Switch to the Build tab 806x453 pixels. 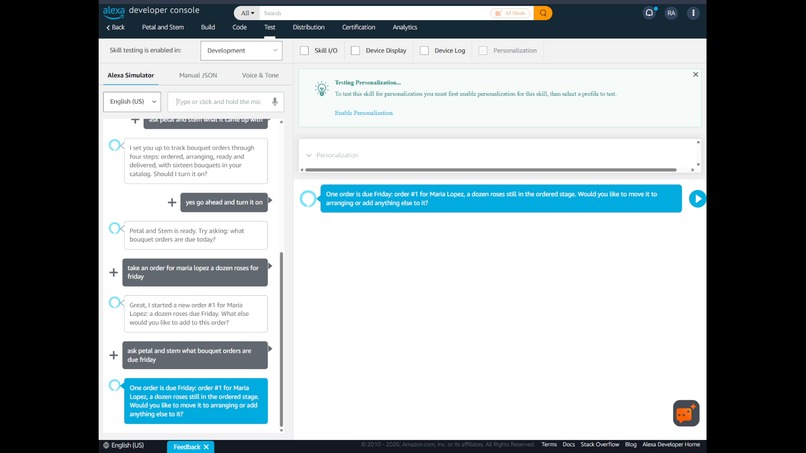[208, 27]
